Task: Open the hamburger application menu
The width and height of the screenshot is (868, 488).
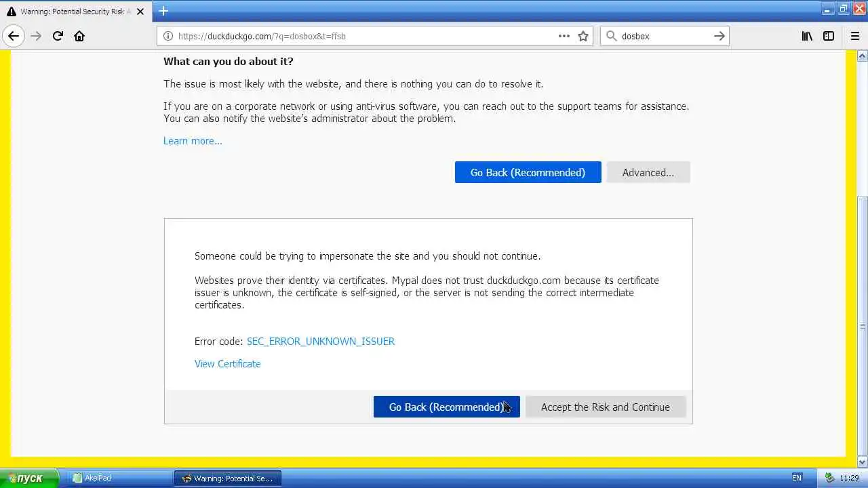Action: pyautogui.click(x=854, y=36)
